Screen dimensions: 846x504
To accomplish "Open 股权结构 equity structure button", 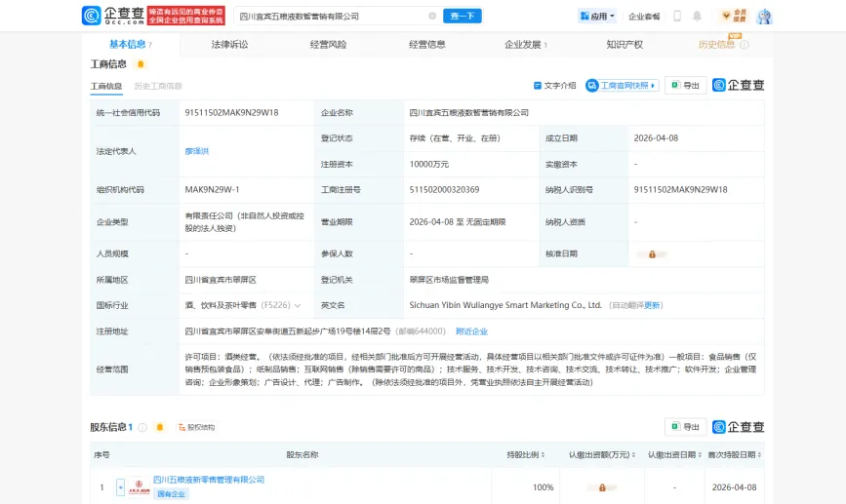I will click(x=197, y=427).
